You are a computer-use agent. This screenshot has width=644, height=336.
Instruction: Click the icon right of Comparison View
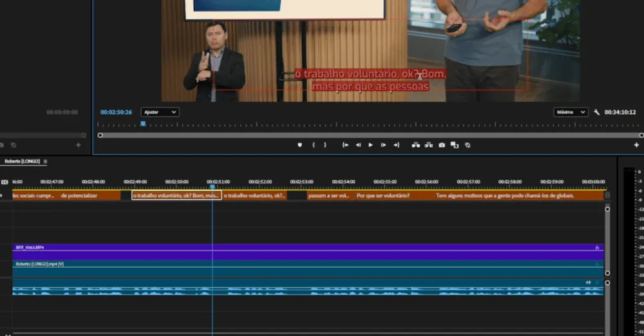468,145
